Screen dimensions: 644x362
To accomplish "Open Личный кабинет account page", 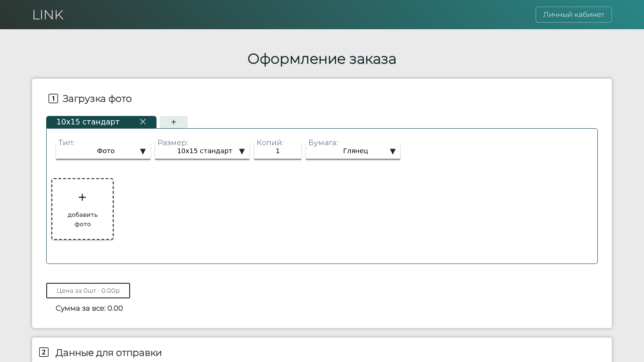I will [573, 15].
